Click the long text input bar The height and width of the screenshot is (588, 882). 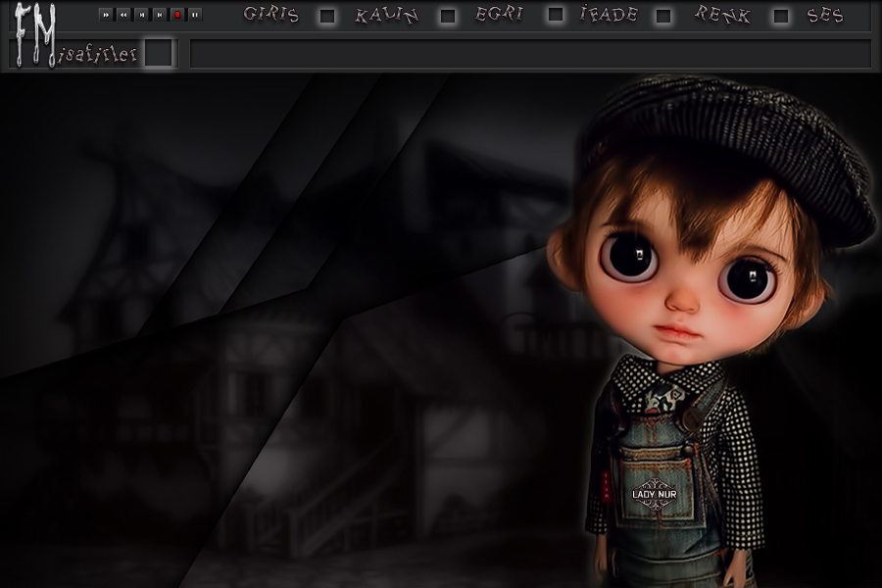click(x=530, y=54)
